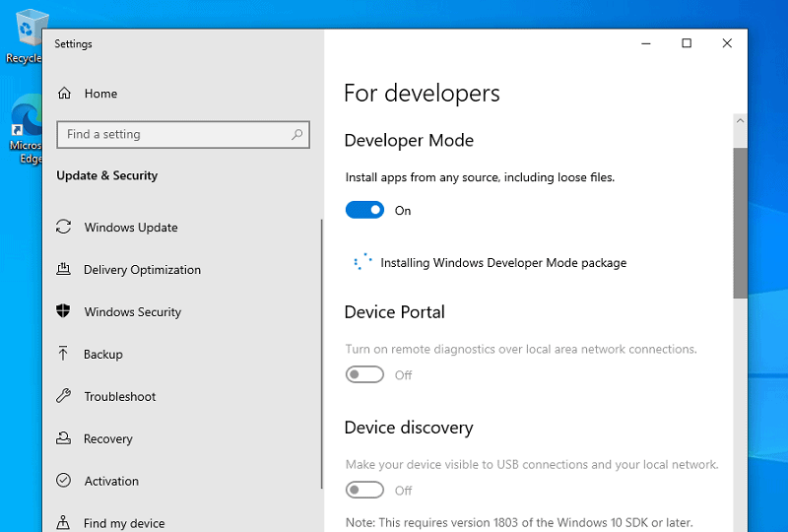Open the Recycle Bin desktop icon
The image size is (788, 532).
[x=26, y=36]
